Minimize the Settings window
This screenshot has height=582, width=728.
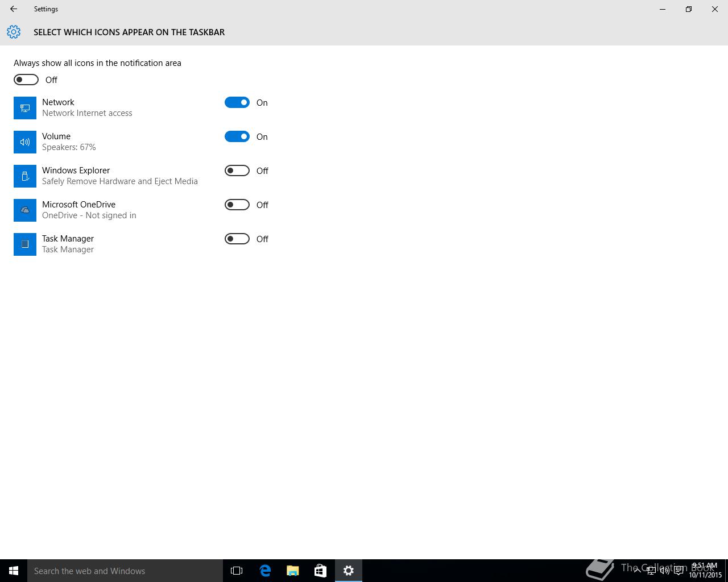click(x=663, y=9)
